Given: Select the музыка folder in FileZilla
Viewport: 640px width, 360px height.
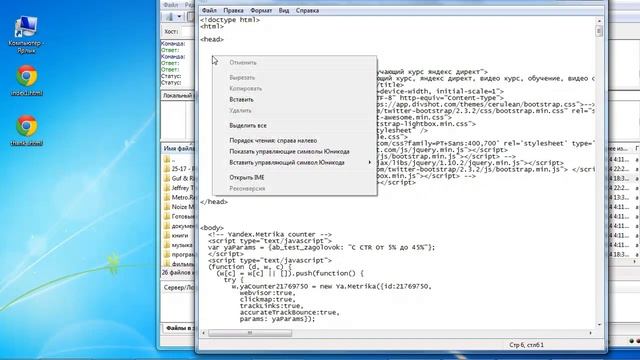Looking at the screenshot, I should pos(180,245).
